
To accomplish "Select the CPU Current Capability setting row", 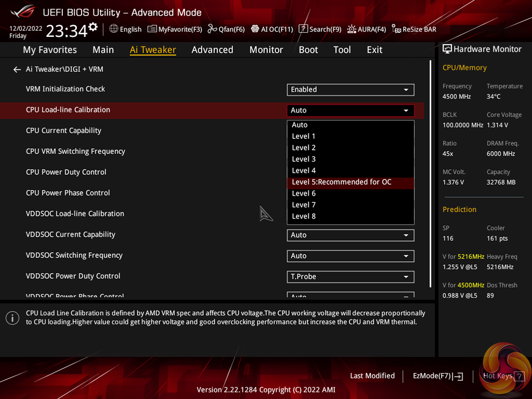I will tap(63, 131).
